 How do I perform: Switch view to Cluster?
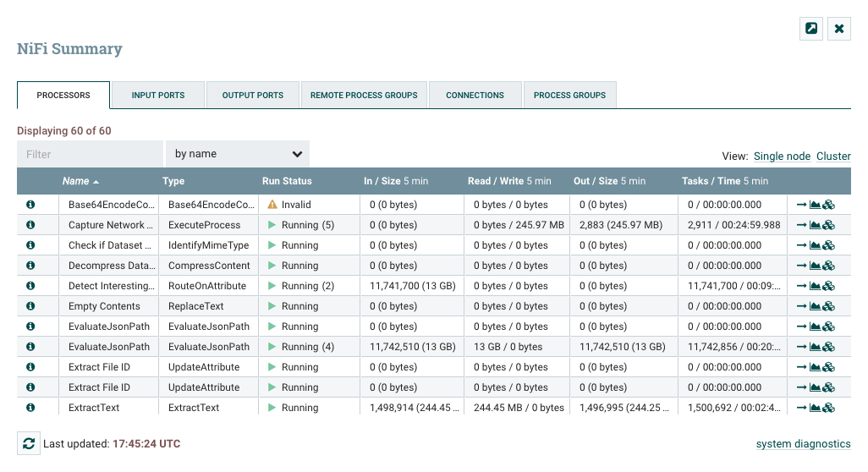[833, 156]
